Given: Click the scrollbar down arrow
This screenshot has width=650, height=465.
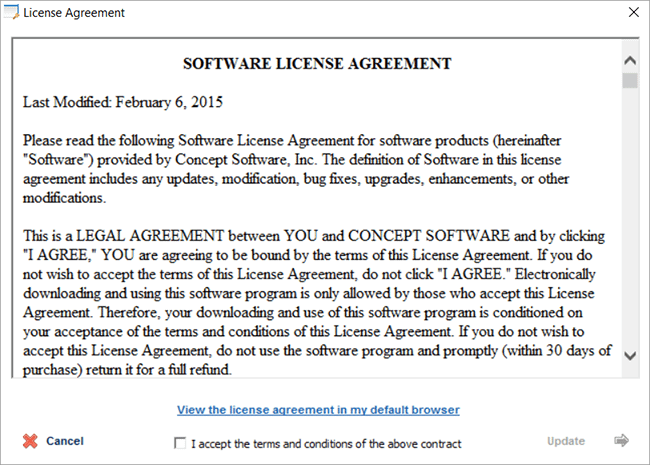Looking at the screenshot, I should pos(629,356).
